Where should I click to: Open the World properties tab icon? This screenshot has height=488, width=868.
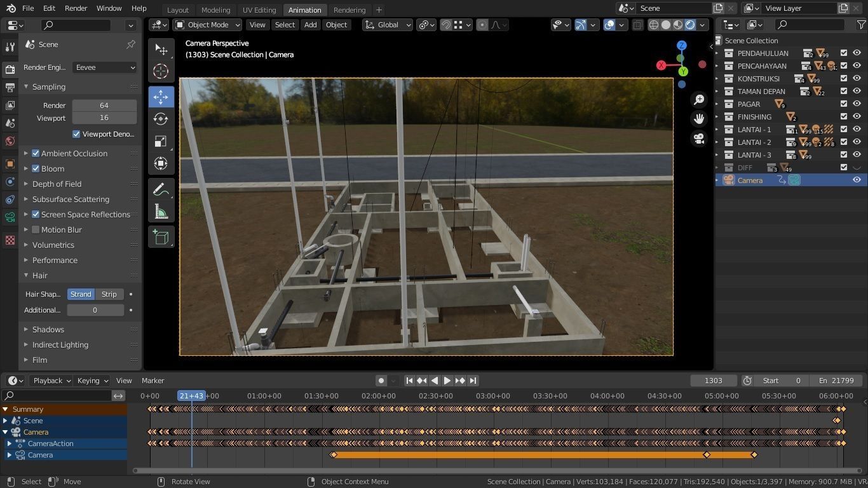coord(10,140)
